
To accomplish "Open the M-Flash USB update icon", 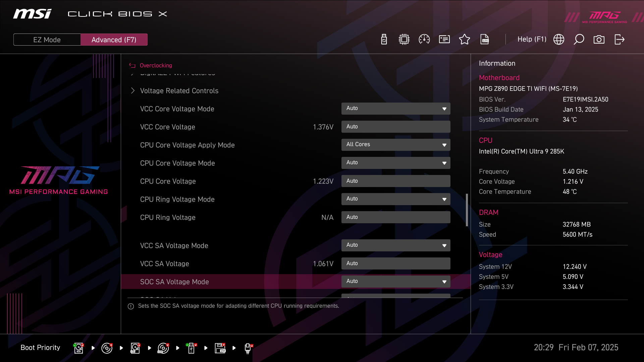I will pyautogui.click(x=384, y=40).
